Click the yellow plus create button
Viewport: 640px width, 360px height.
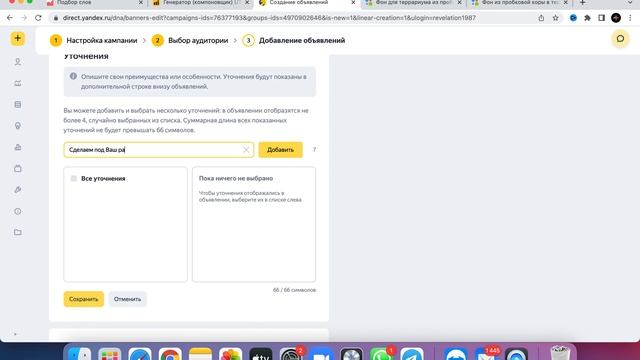[18, 38]
